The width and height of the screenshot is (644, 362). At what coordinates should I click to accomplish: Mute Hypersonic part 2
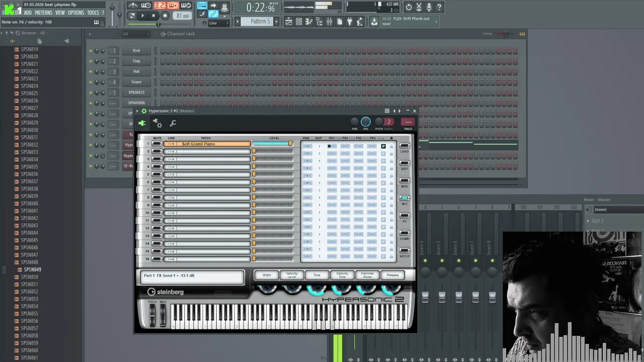click(157, 151)
